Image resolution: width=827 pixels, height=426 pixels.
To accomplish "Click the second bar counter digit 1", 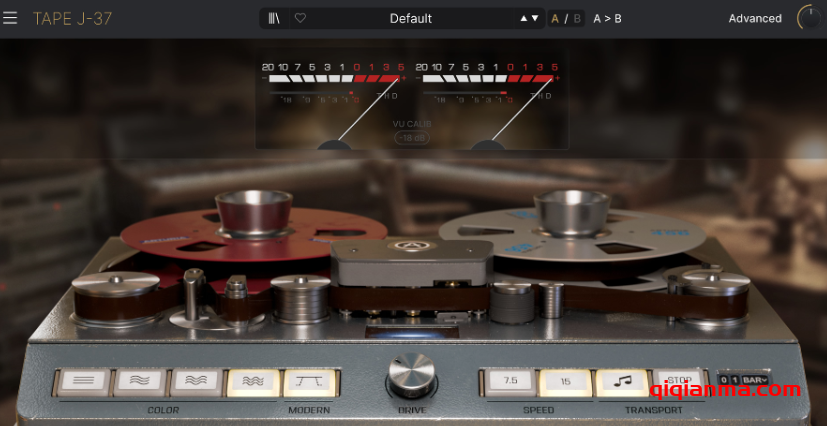I will [x=736, y=380].
